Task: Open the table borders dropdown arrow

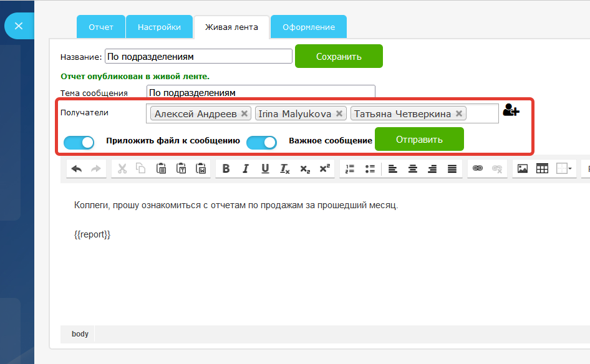Action: pyautogui.click(x=569, y=168)
